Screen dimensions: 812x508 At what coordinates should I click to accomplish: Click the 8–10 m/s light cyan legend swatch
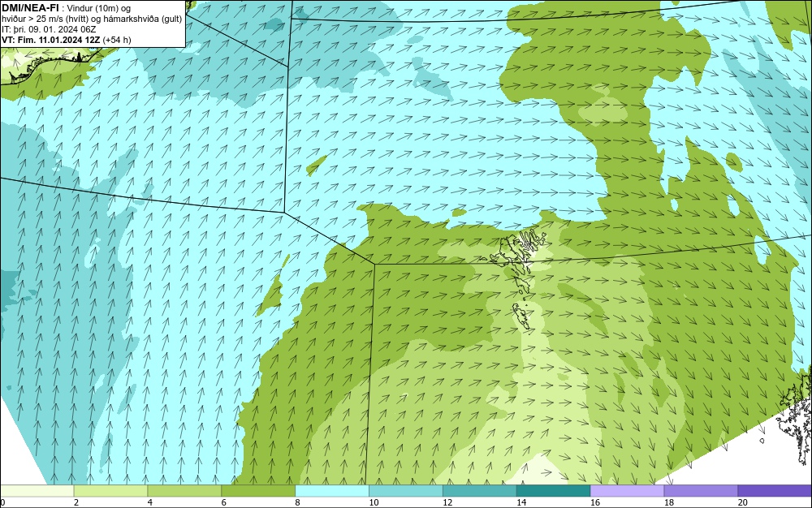pos(332,490)
